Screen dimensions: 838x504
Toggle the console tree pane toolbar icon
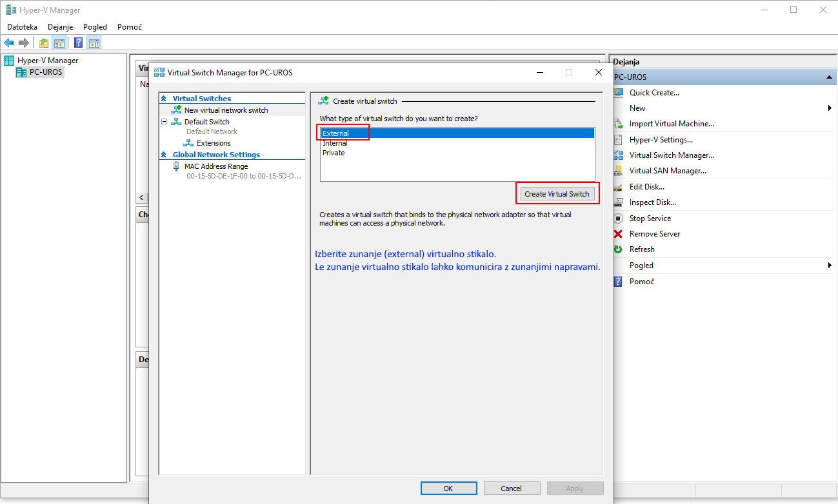[x=59, y=43]
